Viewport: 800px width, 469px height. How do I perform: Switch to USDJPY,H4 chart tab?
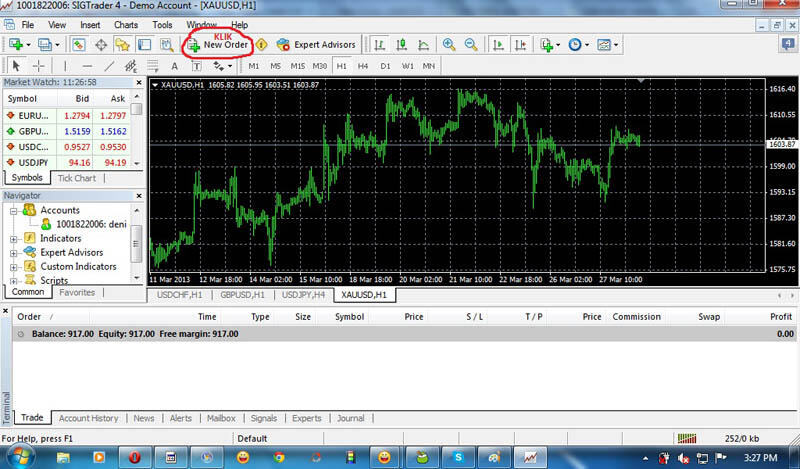[x=303, y=295]
